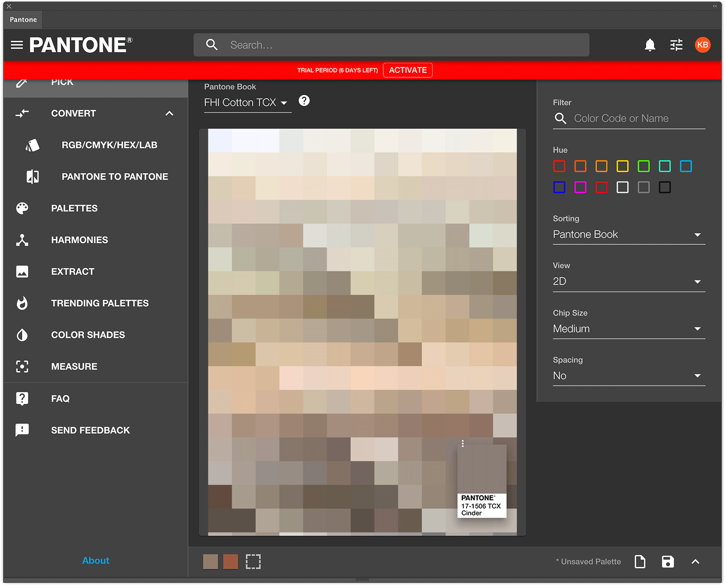
Task: Click the FAQ question bubble icon
Action: point(22,399)
